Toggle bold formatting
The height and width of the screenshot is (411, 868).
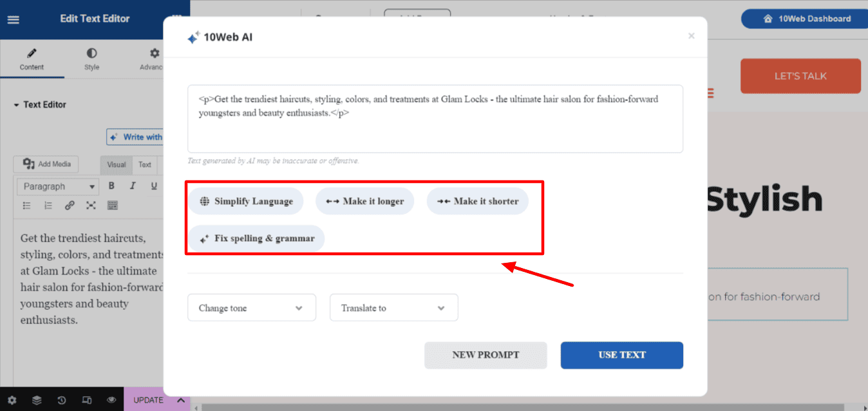coord(111,186)
